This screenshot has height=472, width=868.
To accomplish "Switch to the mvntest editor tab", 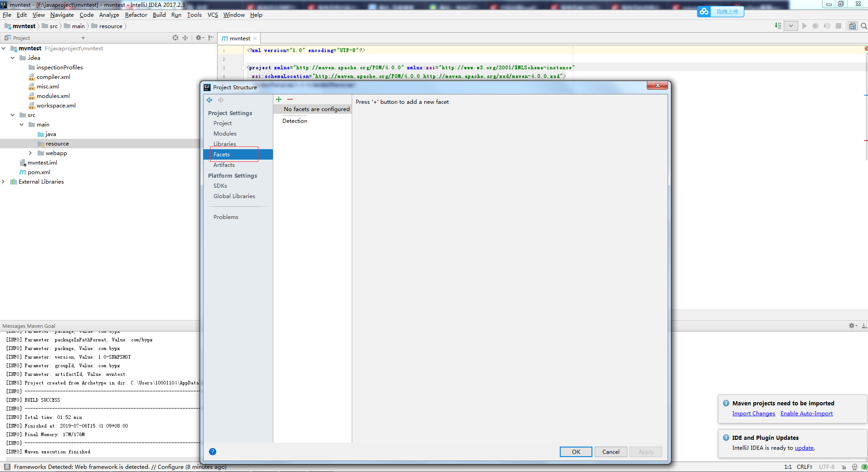I will (x=239, y=39).
